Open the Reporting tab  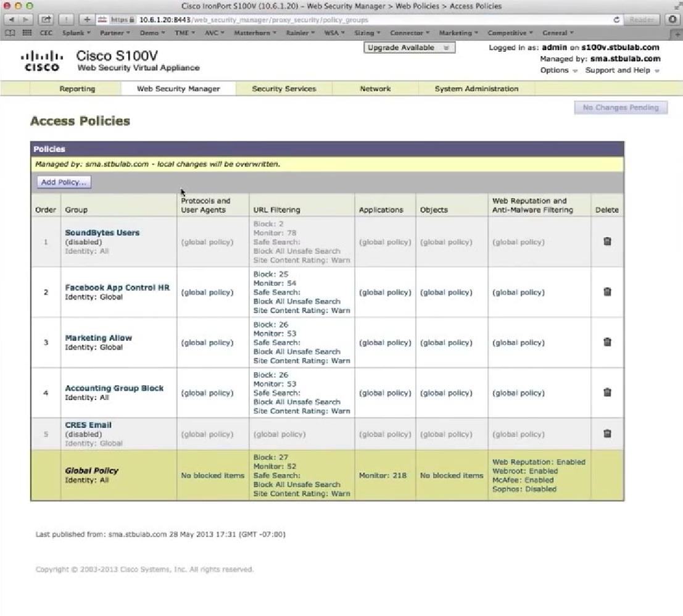click(x=77, y=88)
